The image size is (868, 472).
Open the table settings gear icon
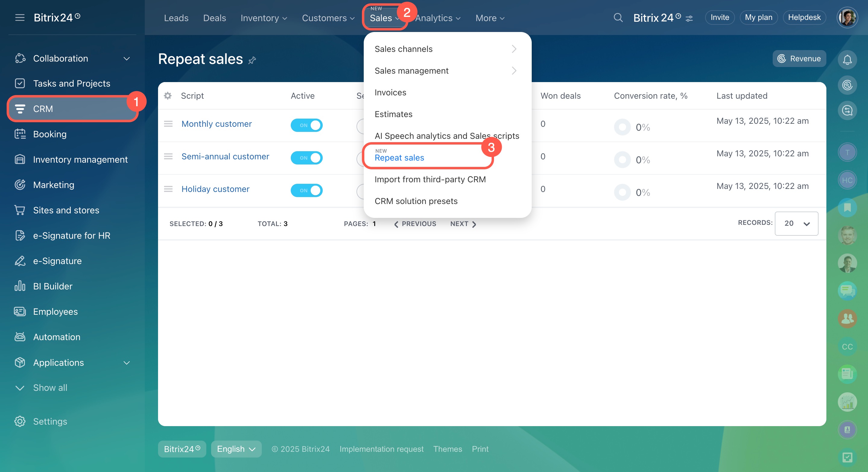(x=168, y=96)
